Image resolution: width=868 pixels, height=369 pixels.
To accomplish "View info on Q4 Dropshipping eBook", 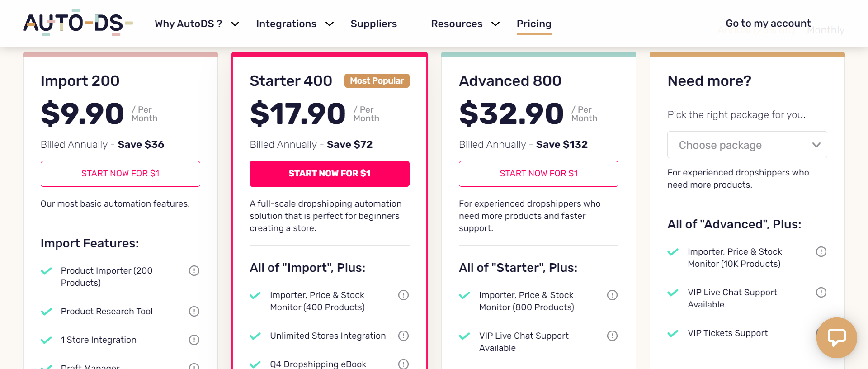I will (403, 364).
